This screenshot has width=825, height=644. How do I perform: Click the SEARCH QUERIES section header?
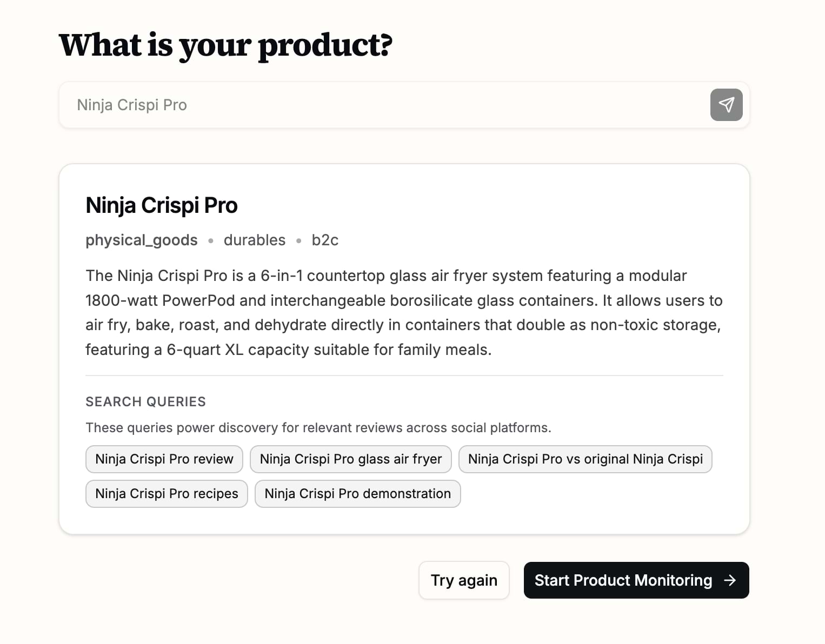pos(145,401)
